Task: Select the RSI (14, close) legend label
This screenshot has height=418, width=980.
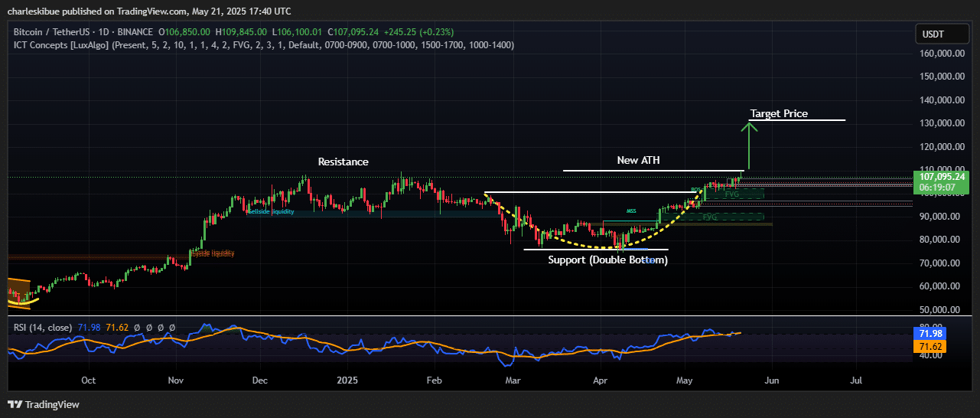Action: 42,328
